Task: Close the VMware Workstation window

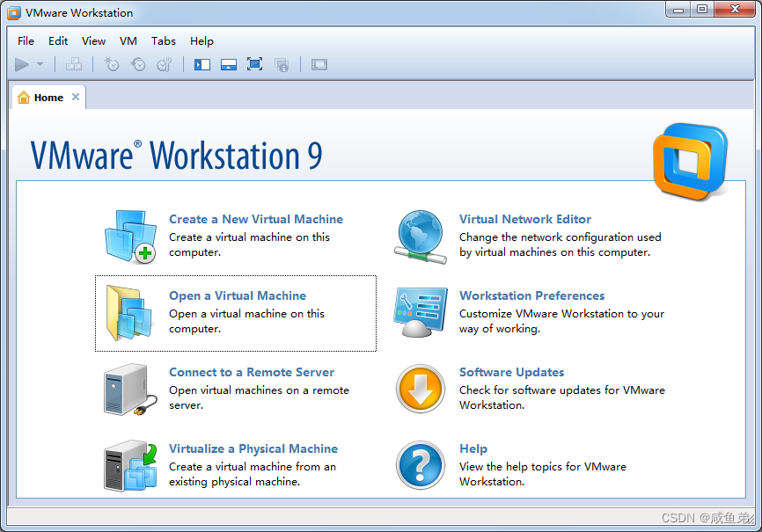Action: (735, 9)
